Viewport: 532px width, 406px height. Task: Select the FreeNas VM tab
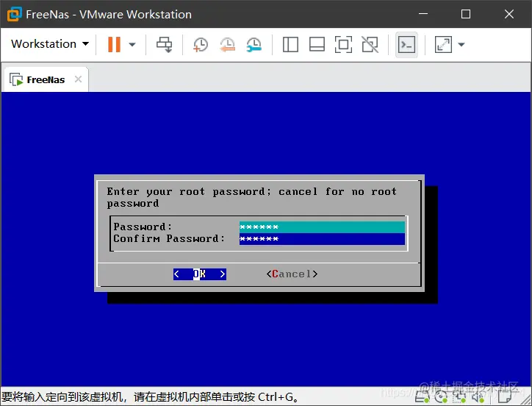[x=42, y=80]
